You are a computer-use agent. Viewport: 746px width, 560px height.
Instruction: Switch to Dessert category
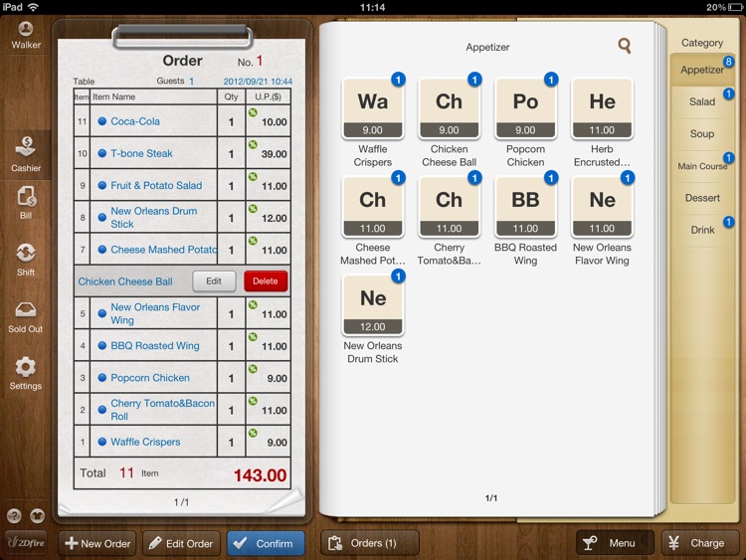click(702, 198)
